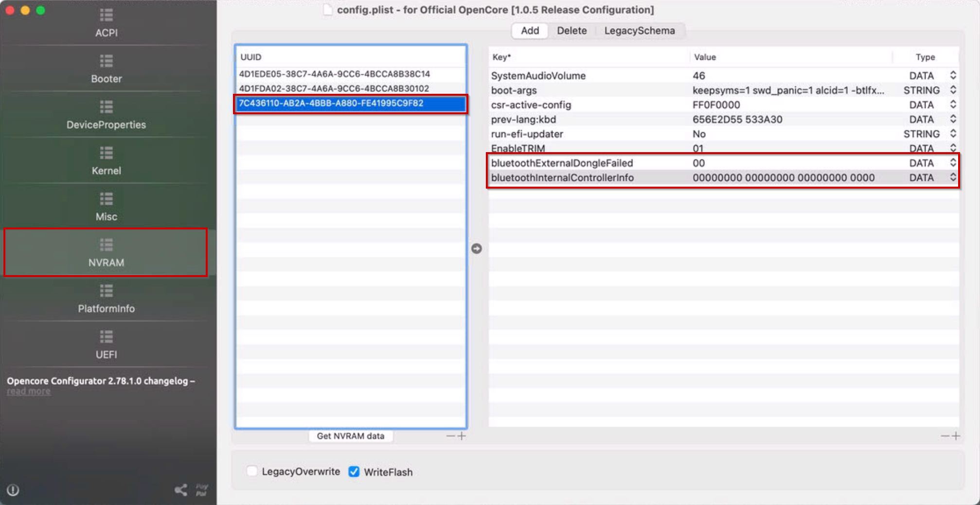Uncheck the WriteFlash checkbox
This screenshot has width=980, height=505.
354,472
